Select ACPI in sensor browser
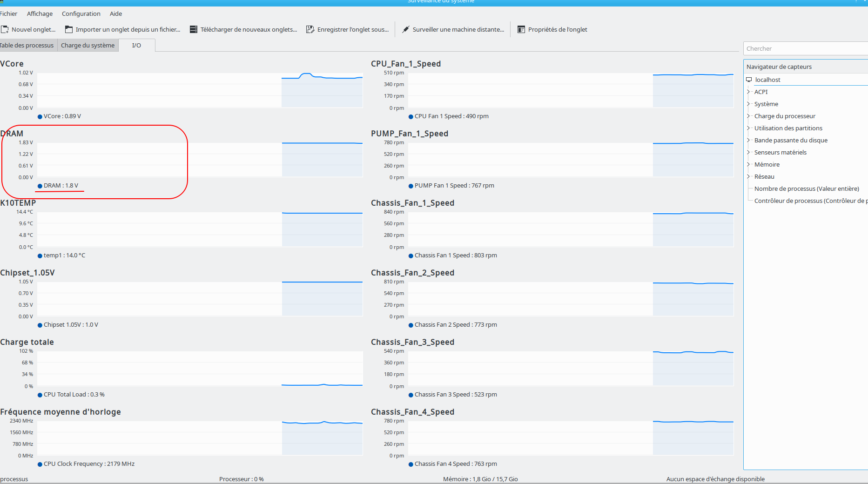This screenshot has height=484, width=868. 761,92
